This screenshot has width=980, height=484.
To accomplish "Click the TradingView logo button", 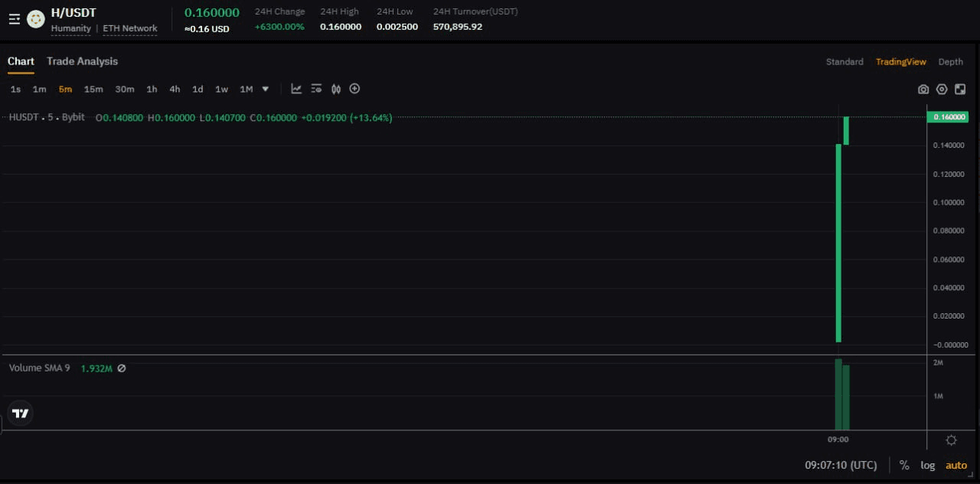I will [21, 414].
